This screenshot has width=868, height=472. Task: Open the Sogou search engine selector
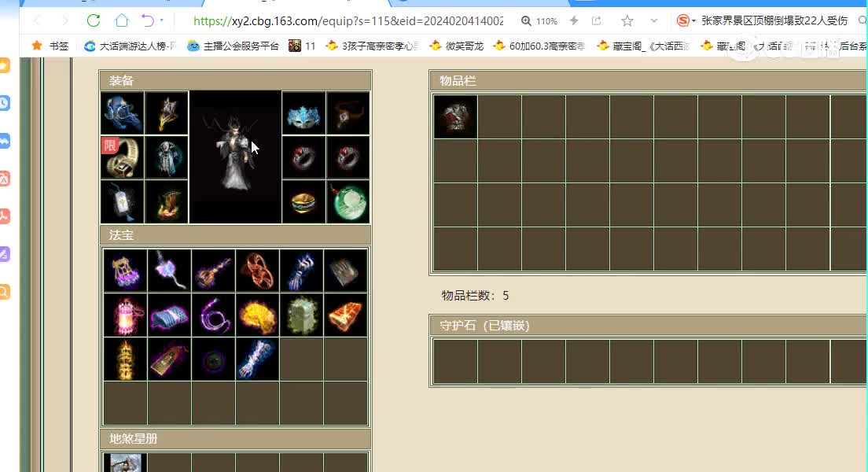tap(686, 21)
